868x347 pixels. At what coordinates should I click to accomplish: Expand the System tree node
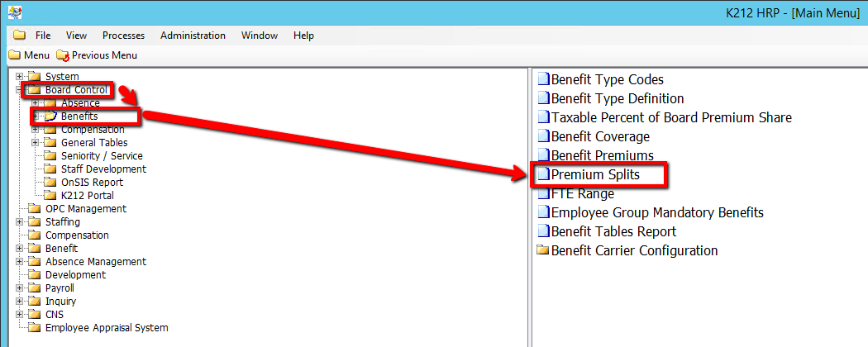click(20, 77)
